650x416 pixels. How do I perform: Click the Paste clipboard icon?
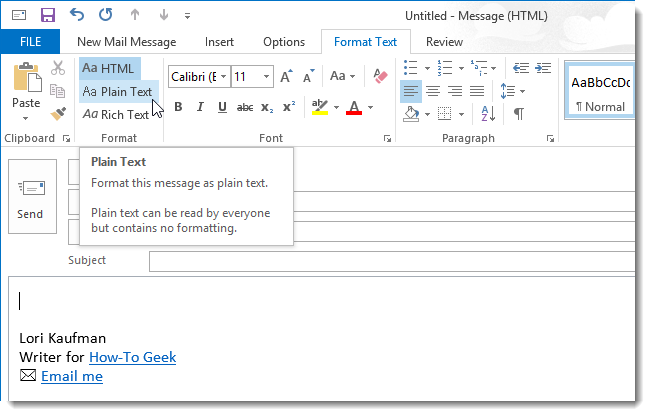click(28, 77)
